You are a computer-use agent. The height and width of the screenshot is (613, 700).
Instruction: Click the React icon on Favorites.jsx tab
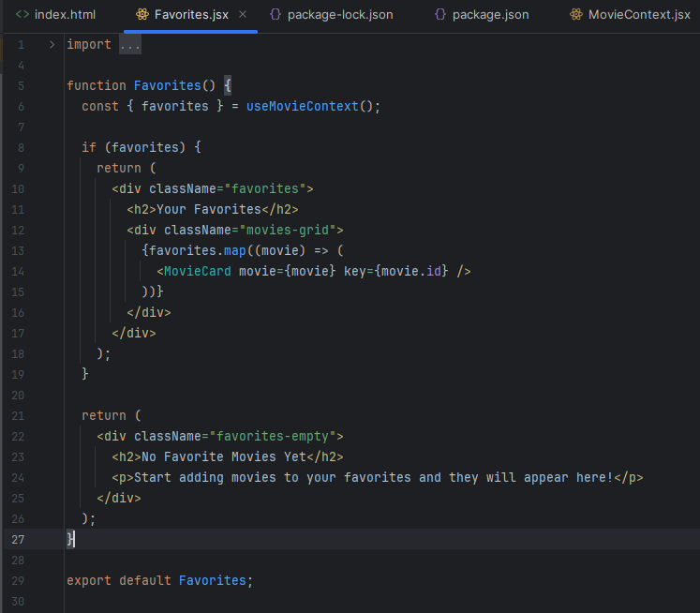click(141, 15)
